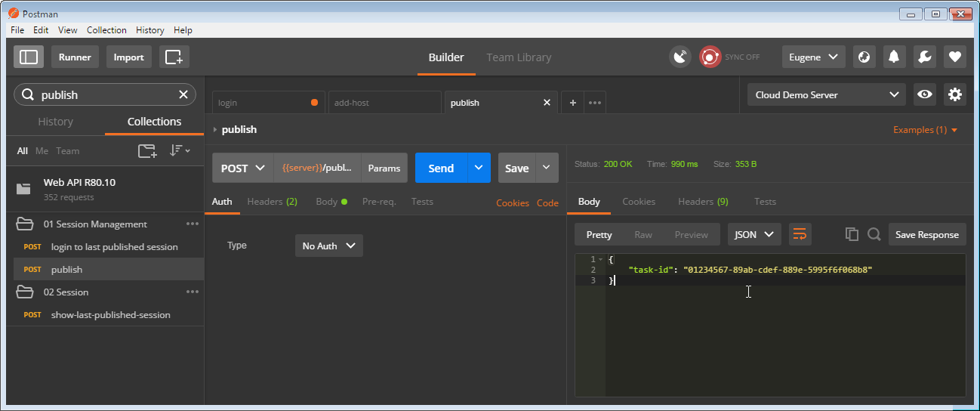Clear the publish search text
Viewport: 980px width, 411px height.
coord(183,94)
